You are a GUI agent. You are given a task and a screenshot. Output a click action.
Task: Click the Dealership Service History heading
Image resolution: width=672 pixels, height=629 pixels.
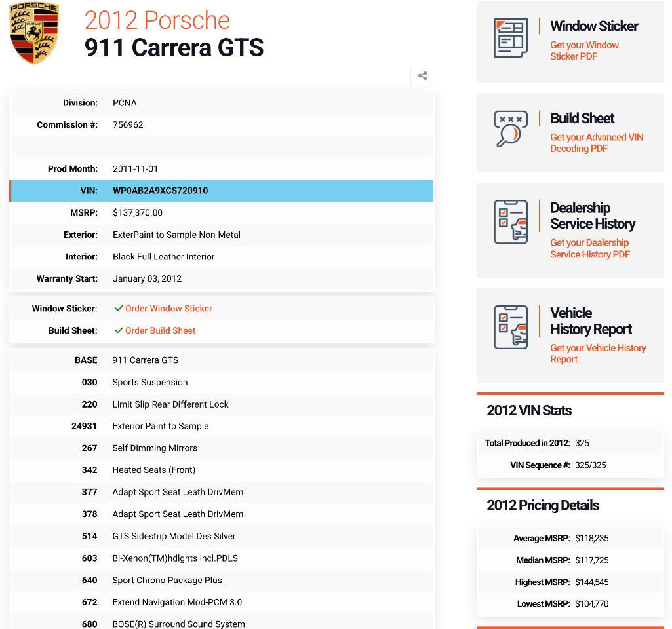593,216
